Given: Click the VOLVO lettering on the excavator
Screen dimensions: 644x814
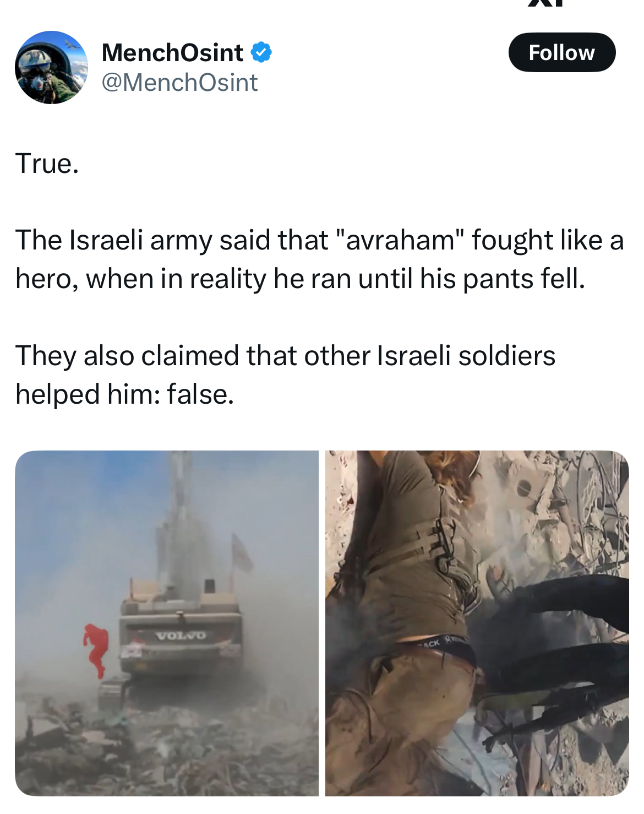Looking at the screenshot, I should (x=181, y=636).
